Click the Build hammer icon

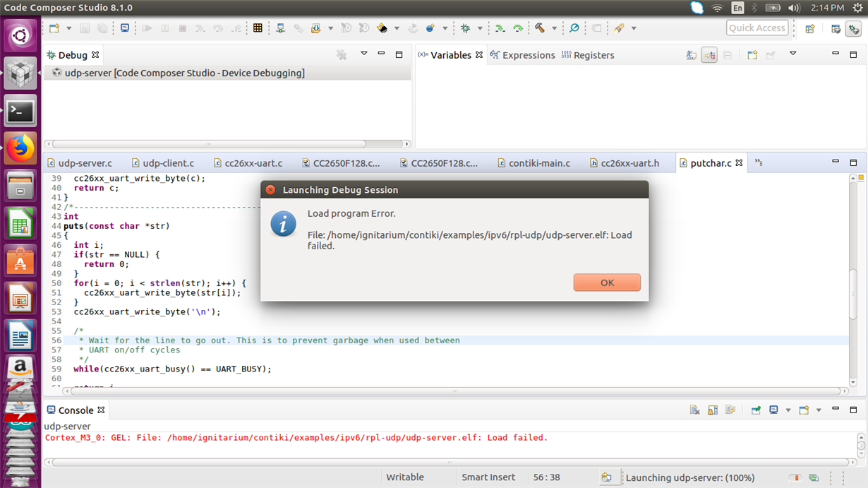pos(540,28)
